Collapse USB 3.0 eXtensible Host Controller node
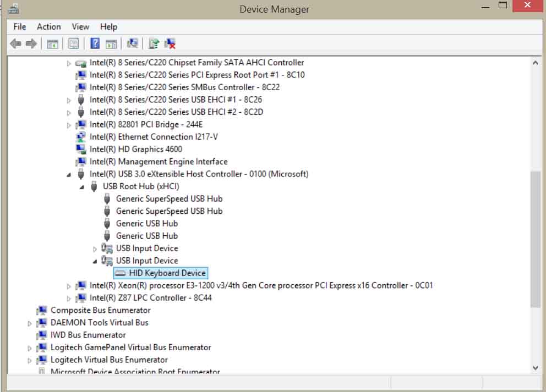546x392 pixels. point(69,175)
